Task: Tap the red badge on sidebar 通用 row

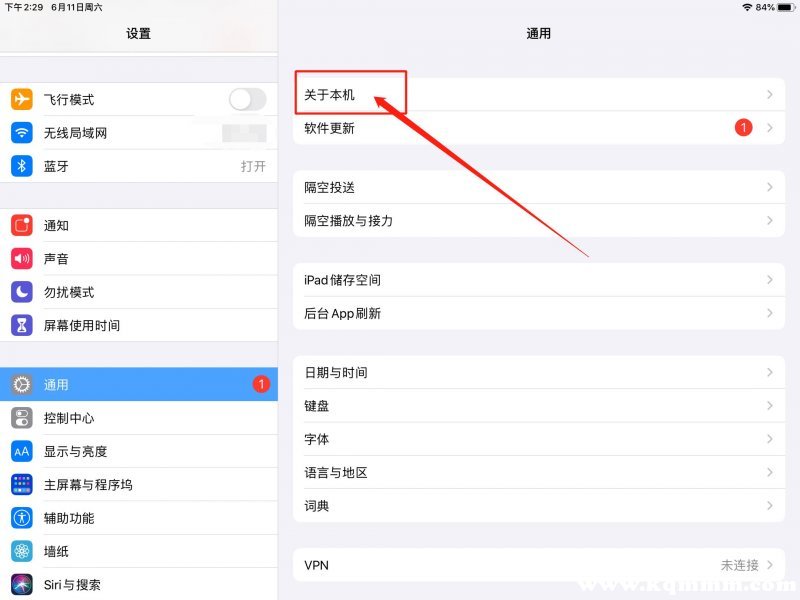Action: point(261,384)
